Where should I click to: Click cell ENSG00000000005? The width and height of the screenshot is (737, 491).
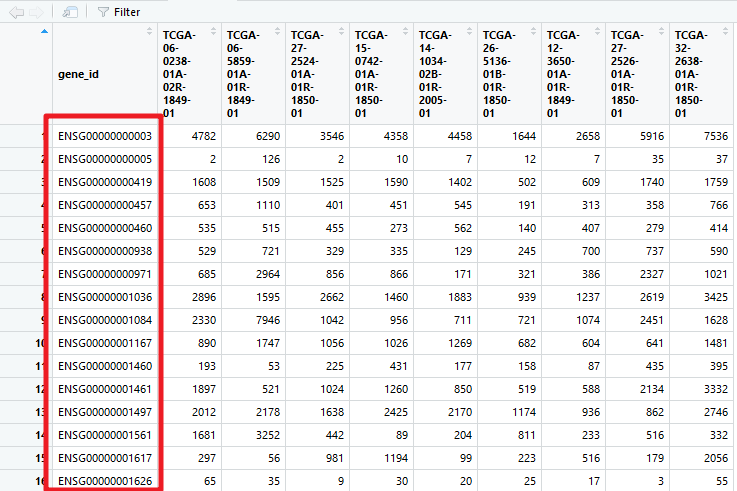[105, 159]
